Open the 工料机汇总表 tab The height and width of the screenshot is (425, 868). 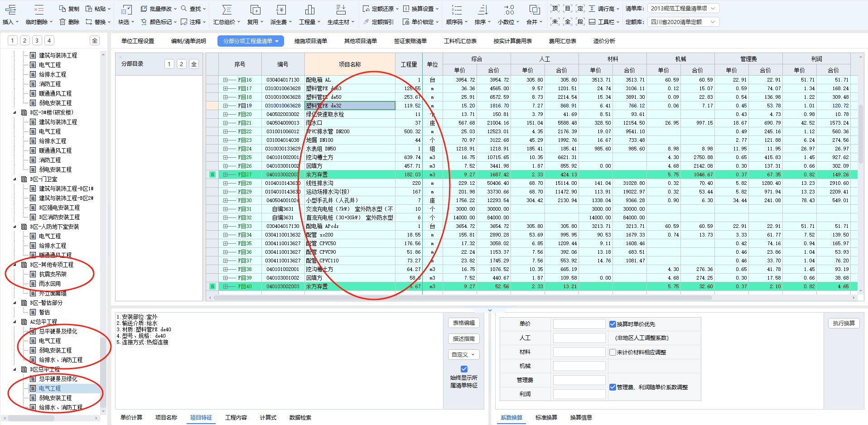460,41
